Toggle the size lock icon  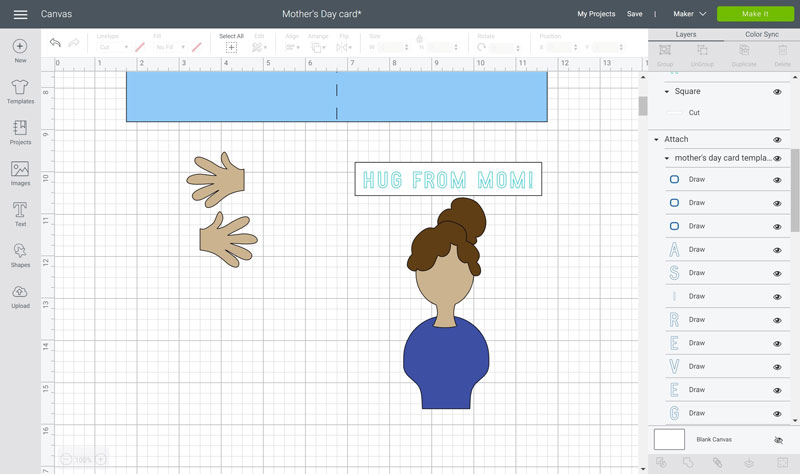(419, 39)
